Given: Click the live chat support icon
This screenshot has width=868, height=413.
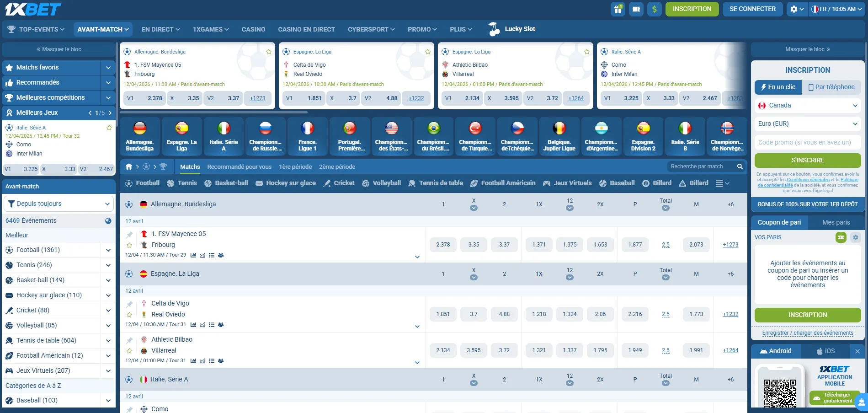Looking at the screenshot, I should coord(862,402).
